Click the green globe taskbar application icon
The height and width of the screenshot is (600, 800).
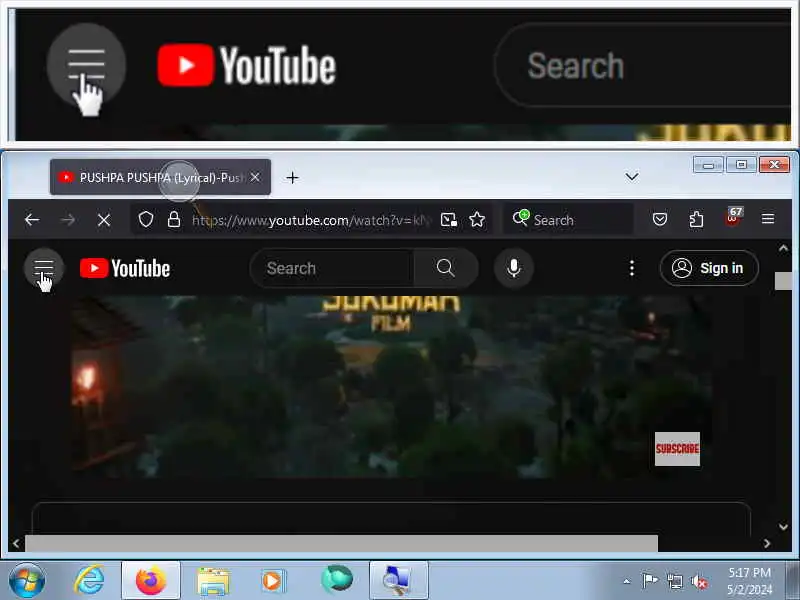(337, 580)
